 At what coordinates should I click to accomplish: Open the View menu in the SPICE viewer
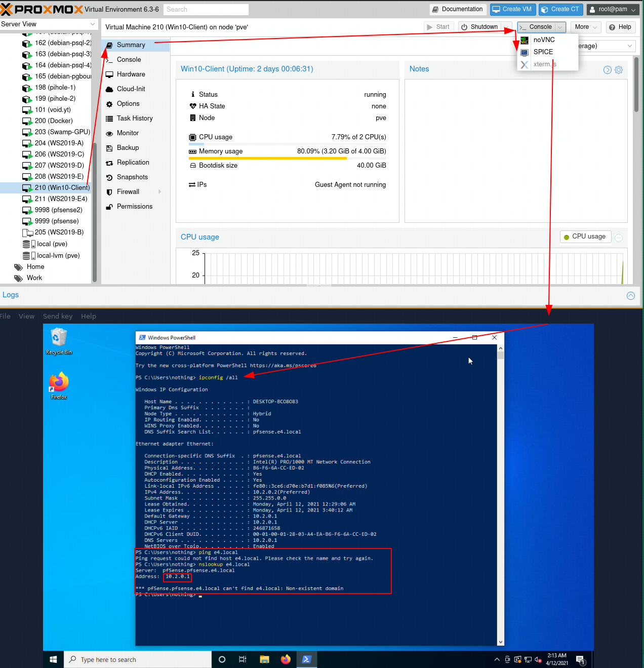27,317
